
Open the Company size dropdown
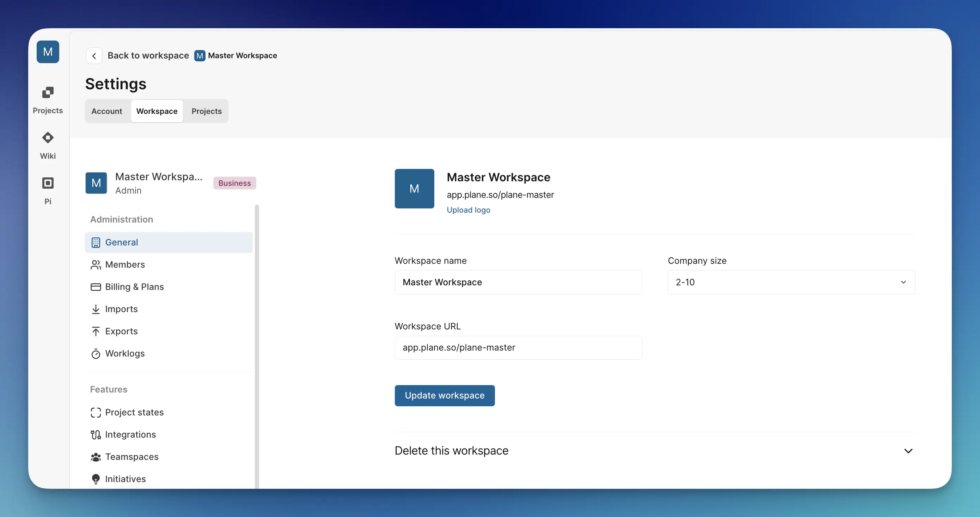click(791, 282)
